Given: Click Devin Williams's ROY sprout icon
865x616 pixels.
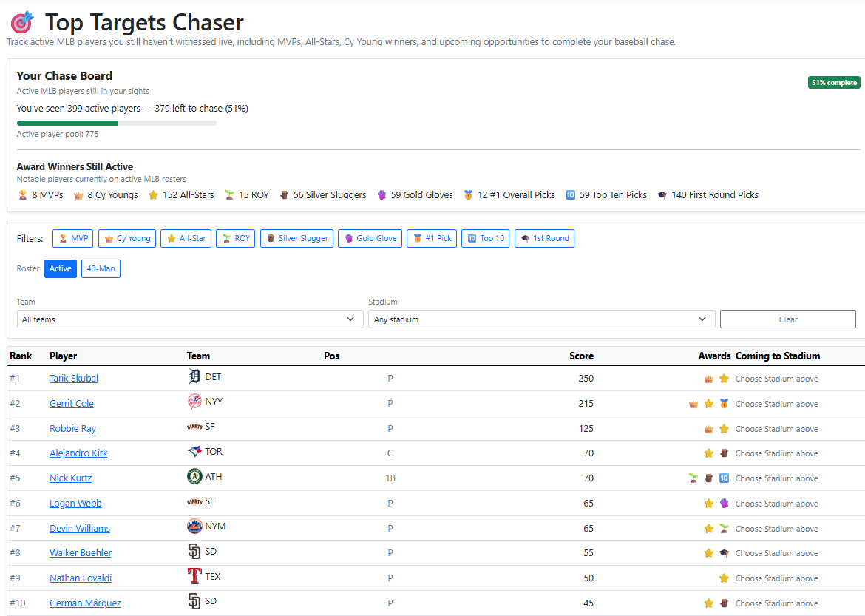Looking at the screenshot, I should tap(725, 528).
